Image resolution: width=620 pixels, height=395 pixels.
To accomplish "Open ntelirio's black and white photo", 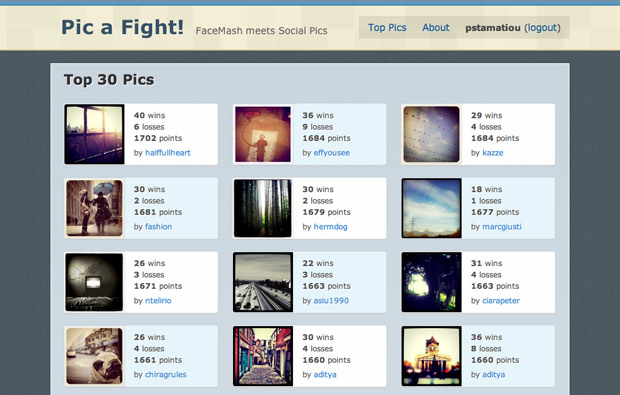I will pos(94,282).
